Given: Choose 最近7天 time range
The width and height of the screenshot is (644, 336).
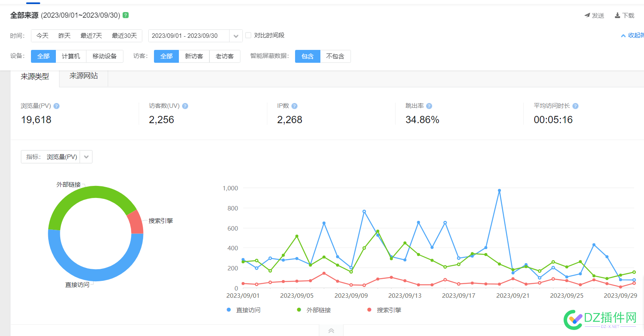Looking at the screenshot, I should (x=91, y=36).
